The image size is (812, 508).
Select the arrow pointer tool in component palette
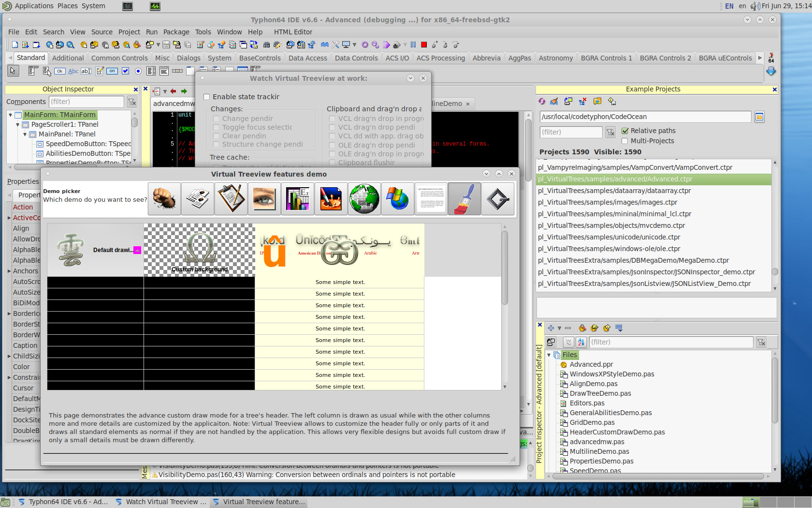click(13, 71)
